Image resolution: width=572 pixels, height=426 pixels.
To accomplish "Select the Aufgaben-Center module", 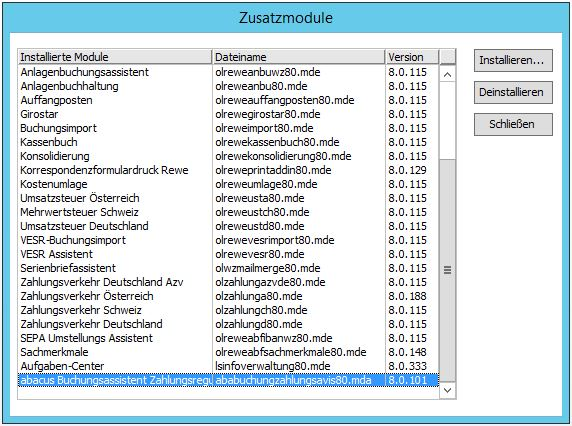I will 228,366.
